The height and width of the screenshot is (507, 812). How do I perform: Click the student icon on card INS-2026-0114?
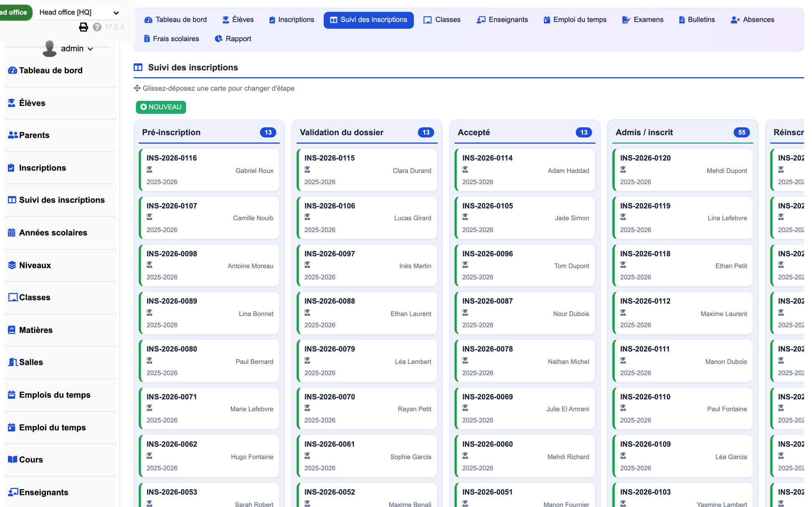[x=465, y=169]
